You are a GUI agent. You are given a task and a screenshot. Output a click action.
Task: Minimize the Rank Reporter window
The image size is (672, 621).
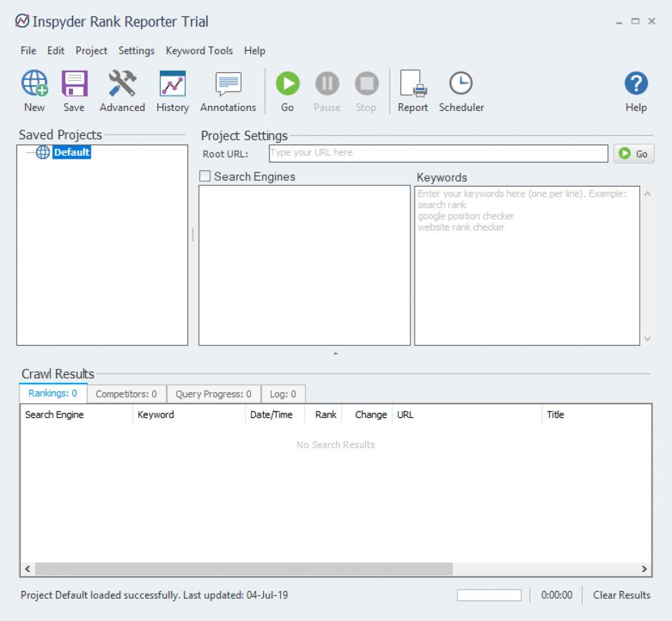click(619, 21)
